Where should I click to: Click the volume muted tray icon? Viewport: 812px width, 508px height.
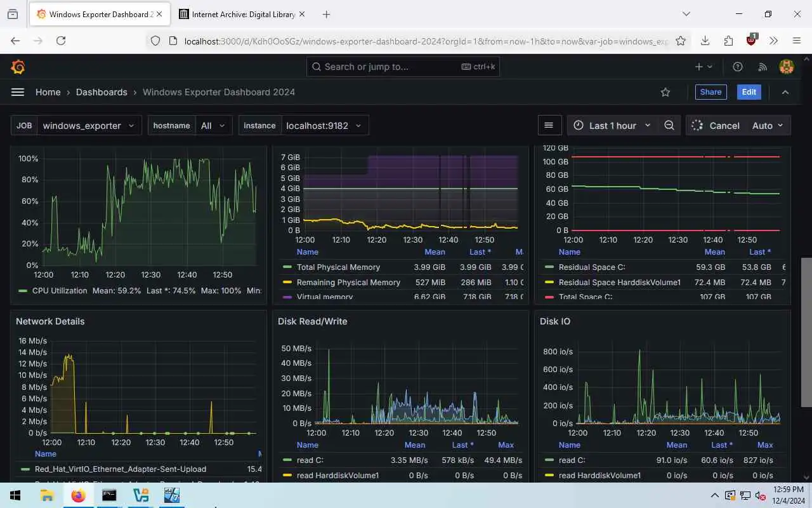pos(760,495)
